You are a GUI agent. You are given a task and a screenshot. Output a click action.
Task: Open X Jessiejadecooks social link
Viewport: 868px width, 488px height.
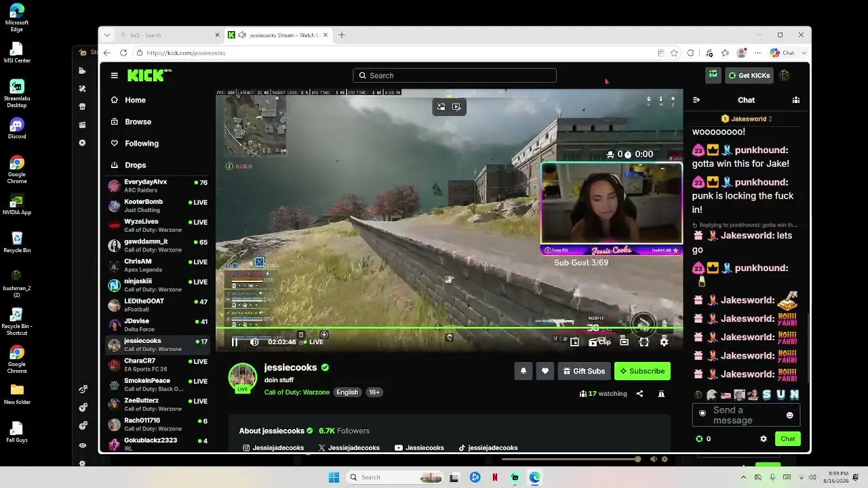349,448
